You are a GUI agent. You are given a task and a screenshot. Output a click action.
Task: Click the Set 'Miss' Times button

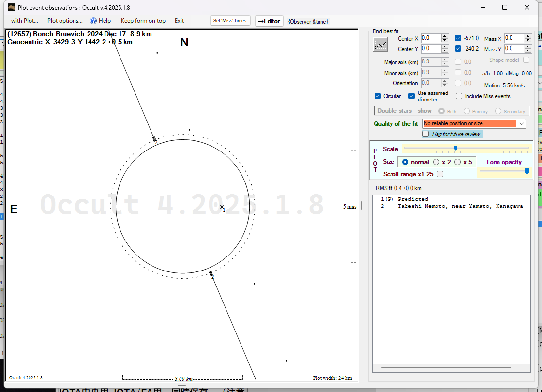(230, 21)
